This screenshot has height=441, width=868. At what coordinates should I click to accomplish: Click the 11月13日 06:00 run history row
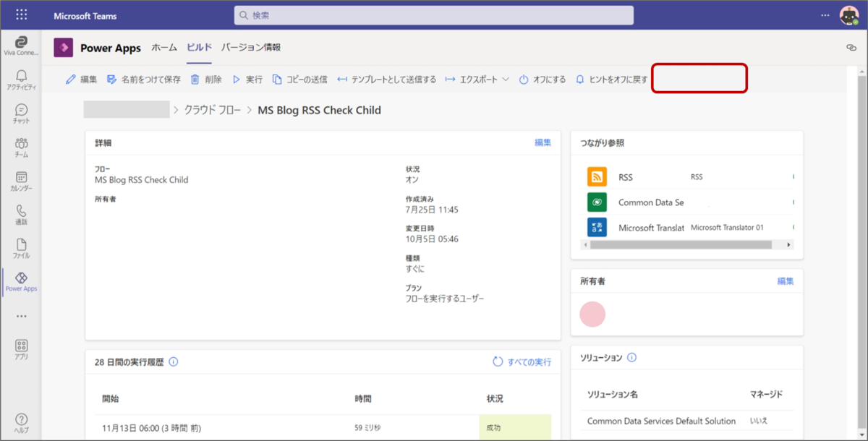323,428
